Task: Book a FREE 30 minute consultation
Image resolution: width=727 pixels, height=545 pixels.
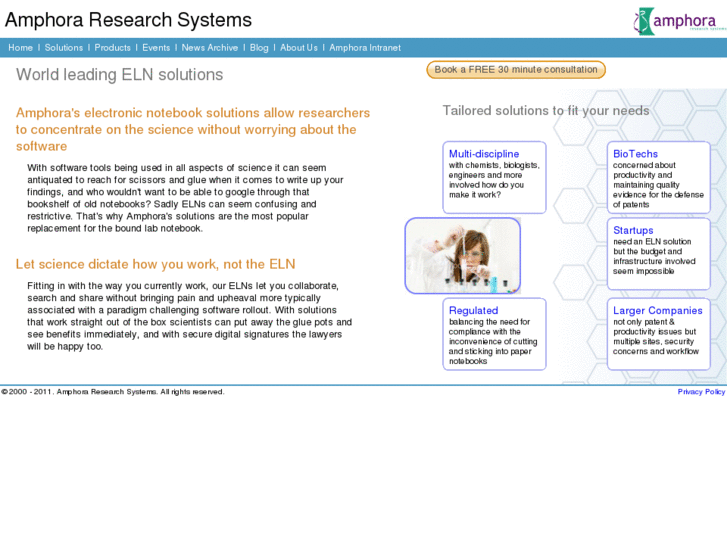Action: pos(516,70)
